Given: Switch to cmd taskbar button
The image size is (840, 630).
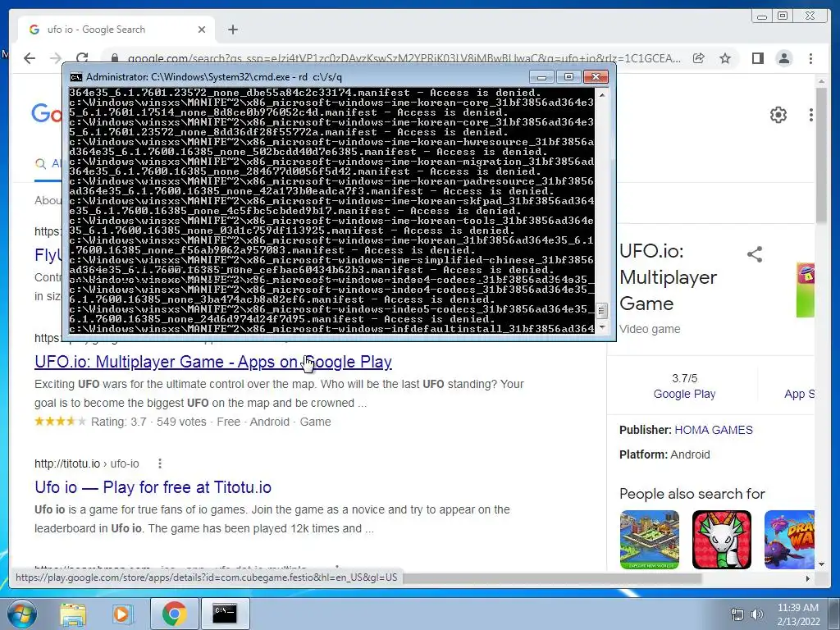Looking at the screenshot, I should tap(225, 614).
